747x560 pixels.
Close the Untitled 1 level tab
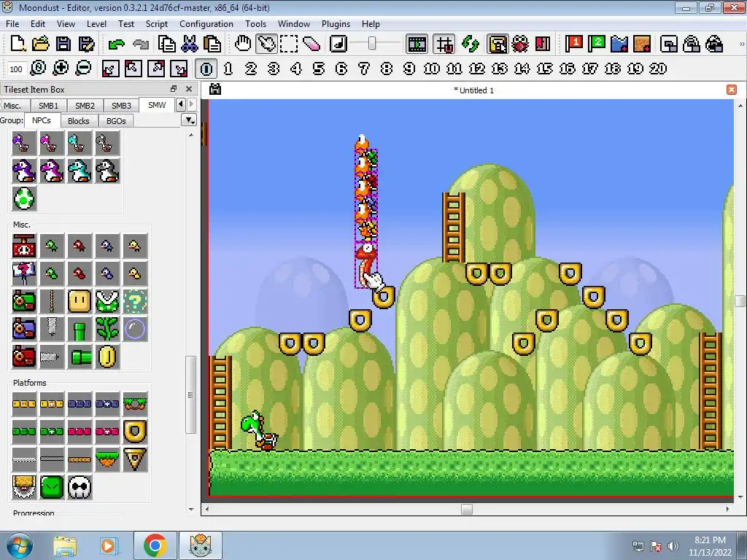(732, 90)
